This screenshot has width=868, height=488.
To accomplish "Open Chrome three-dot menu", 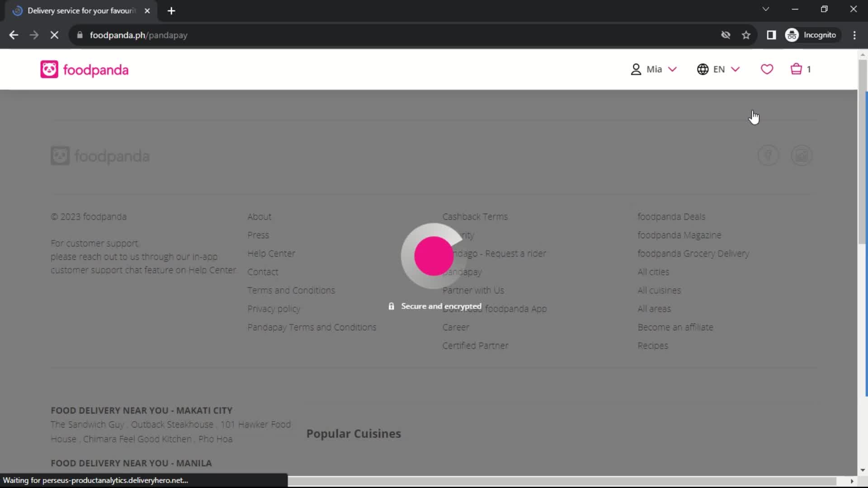I will pyautogui.click(x=854, y=35).
